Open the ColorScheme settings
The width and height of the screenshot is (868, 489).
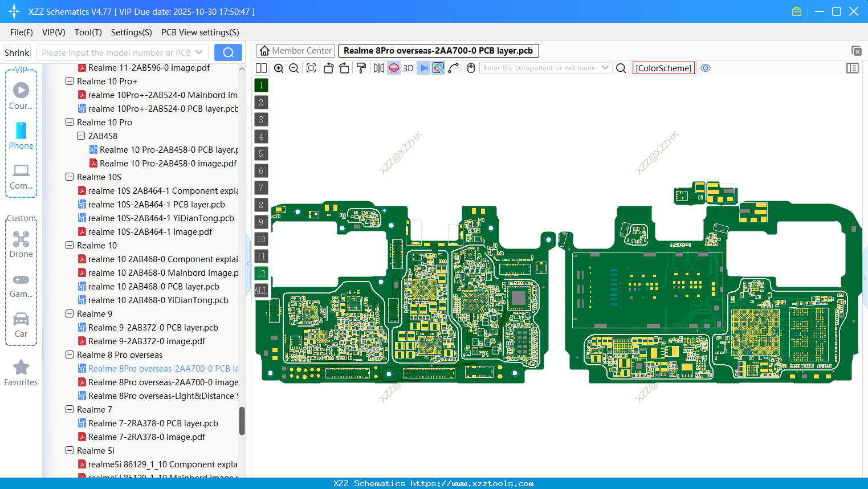click(x=663, y=68)
